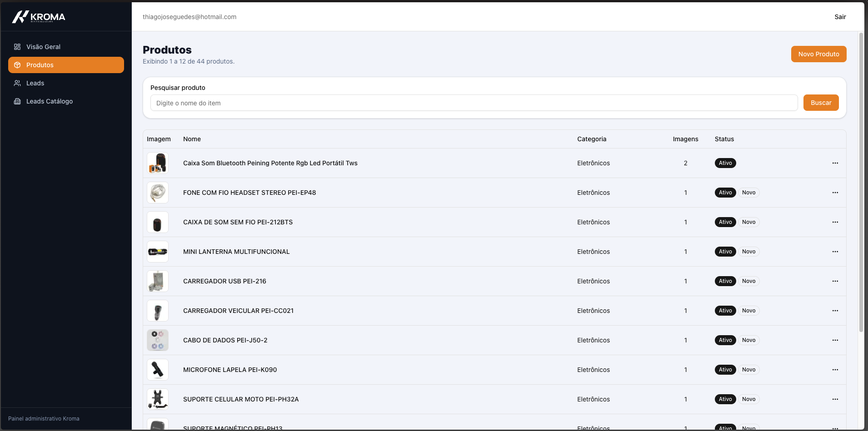Click product name Caixa Som Bluetooth Peining Potente
Viewport: 868px width, 431px height.
pos(270,163)
